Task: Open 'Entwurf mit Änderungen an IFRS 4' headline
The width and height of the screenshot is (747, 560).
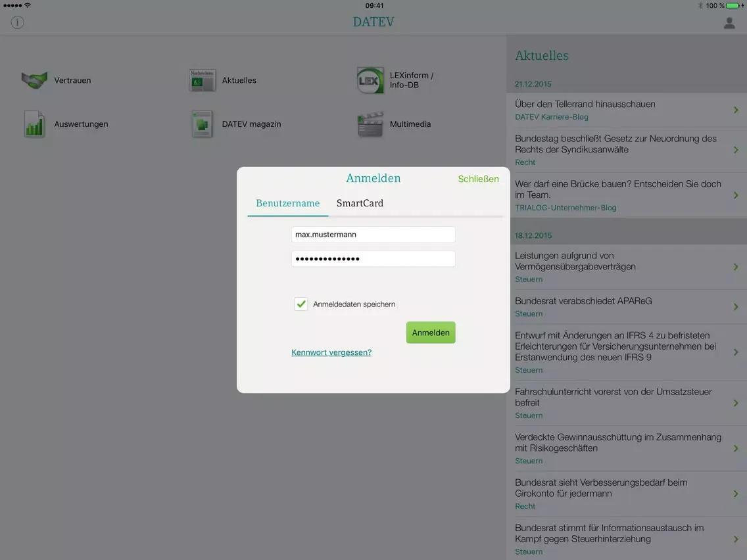Action: pos(615,346)
